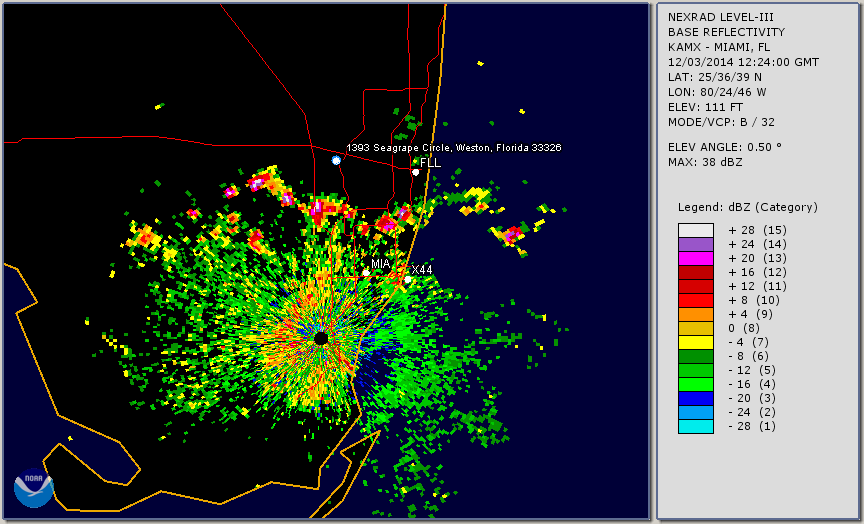Select the -8 (6) dark green swatch
Viewport: 864px width, 524px height.
point(695,356)
